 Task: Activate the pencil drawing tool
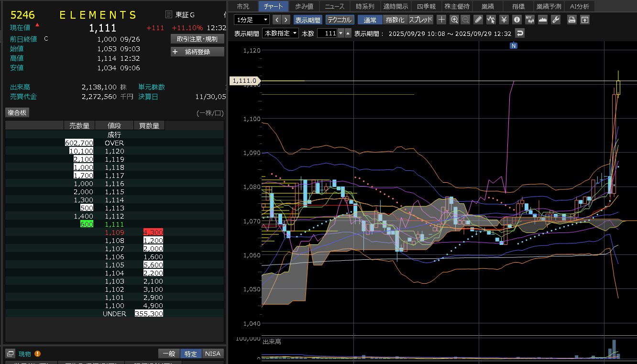point(478,20)
